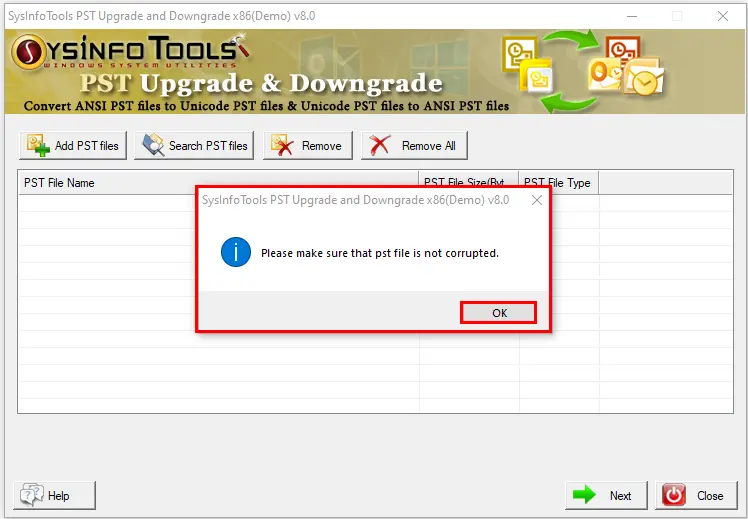Click the Next button
Viewport: 748px width, 519px height.
pos(606,496)
